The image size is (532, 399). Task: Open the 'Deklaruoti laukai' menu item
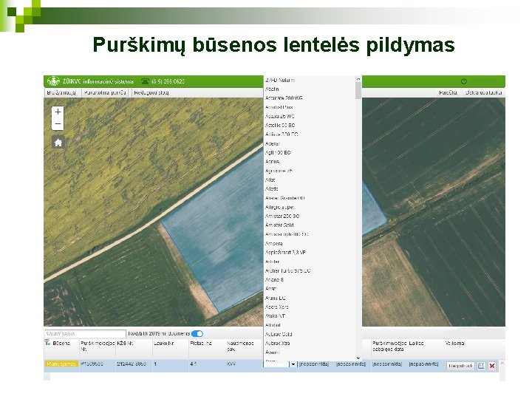[x=483, y=92]
